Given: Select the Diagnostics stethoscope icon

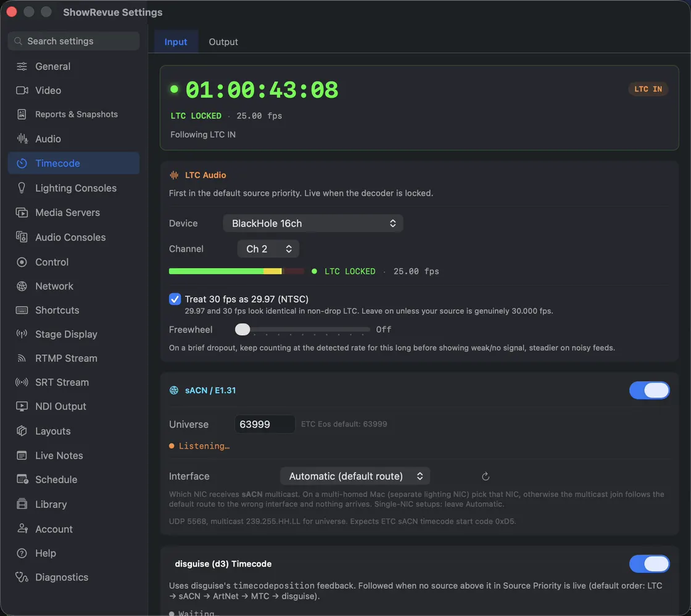Looking at the screenshot, I should (x=22, y=577).
